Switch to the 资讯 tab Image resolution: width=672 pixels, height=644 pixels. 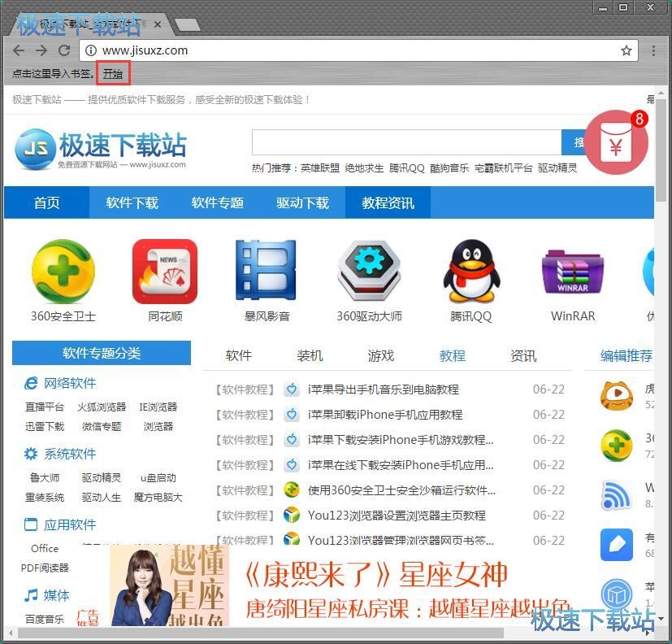click(x=523, y=355)
